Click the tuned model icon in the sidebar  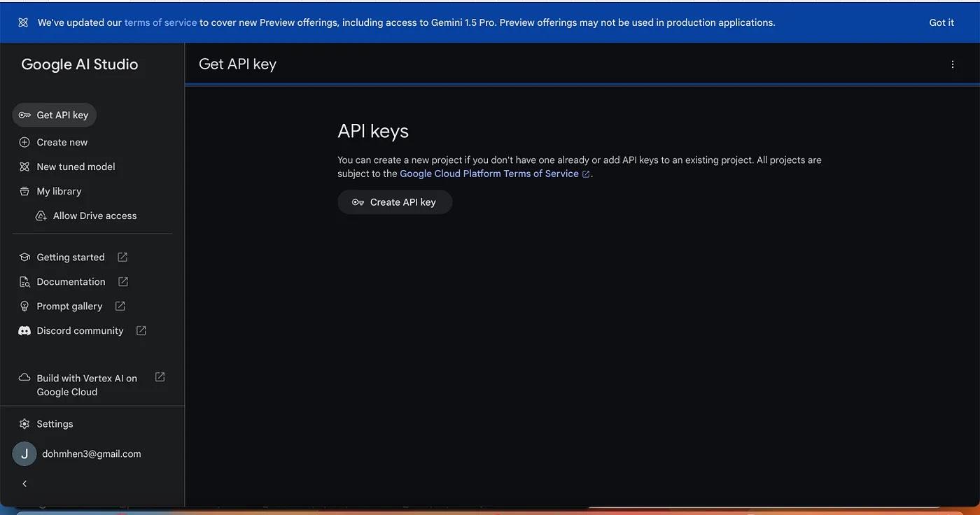click(x=24, y=167)
